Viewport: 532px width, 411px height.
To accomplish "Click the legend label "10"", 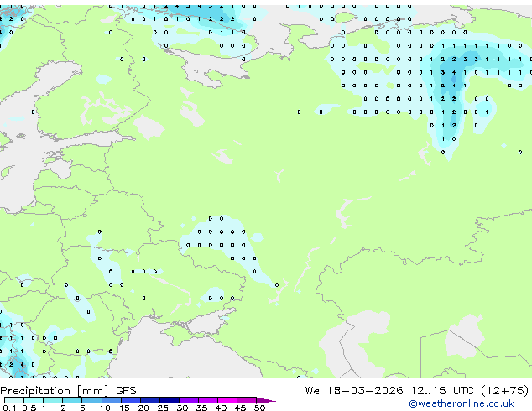I will (x=105, y=408).
